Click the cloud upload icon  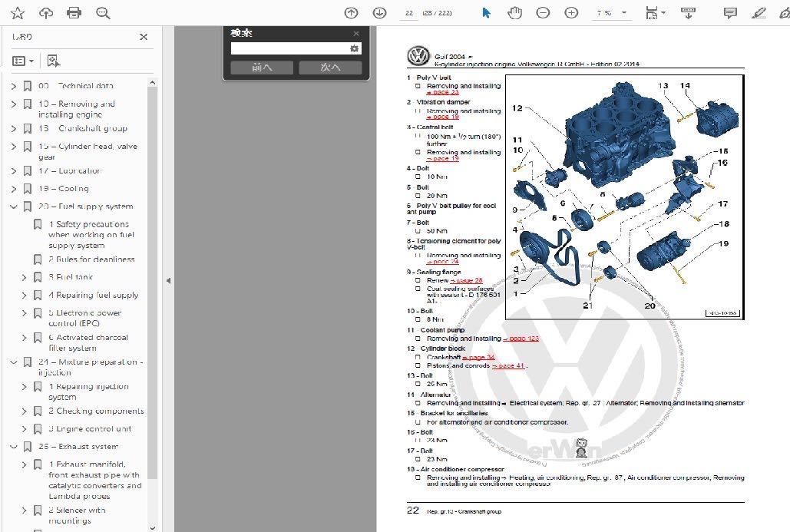coord(46,12)
